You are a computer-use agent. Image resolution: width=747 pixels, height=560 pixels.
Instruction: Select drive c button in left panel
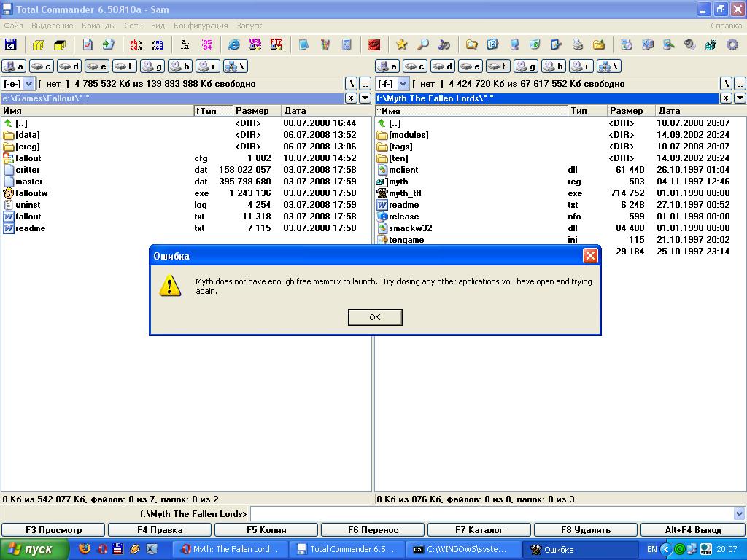click(42, 66)
